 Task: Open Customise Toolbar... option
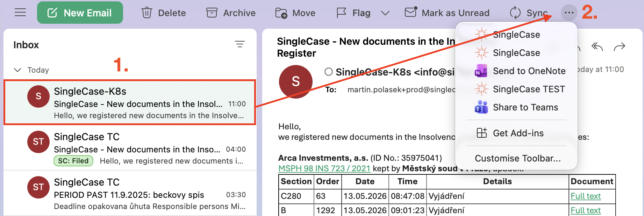click(517, 158)
